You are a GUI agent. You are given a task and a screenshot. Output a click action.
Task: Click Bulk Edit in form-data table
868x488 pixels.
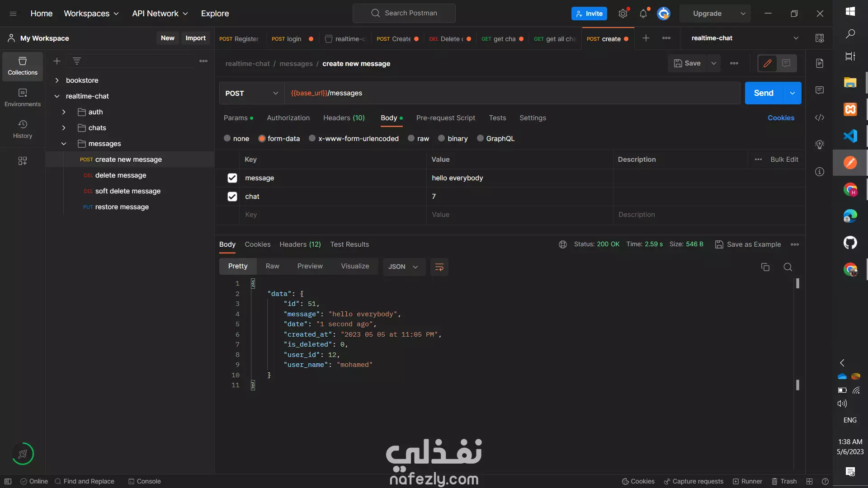click(784, 160)
